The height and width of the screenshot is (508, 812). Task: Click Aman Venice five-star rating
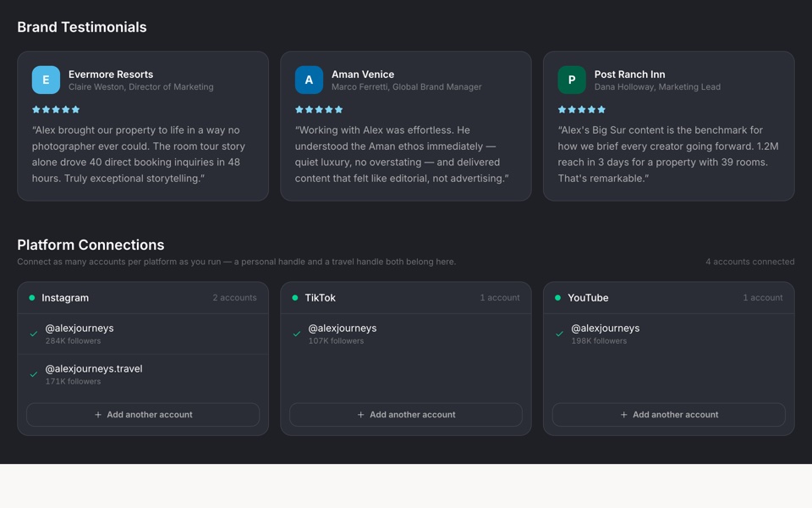[x=319, y=109]
